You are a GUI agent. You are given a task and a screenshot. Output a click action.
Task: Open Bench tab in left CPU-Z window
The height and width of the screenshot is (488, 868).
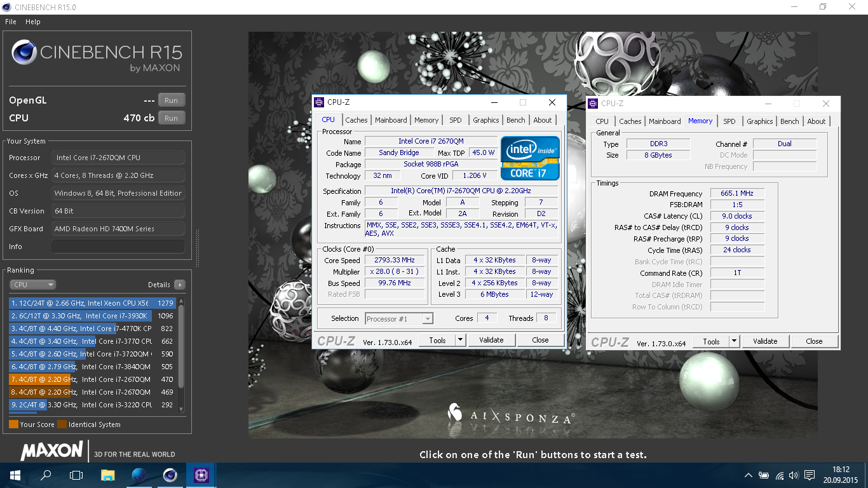click(x=516, y=120)
